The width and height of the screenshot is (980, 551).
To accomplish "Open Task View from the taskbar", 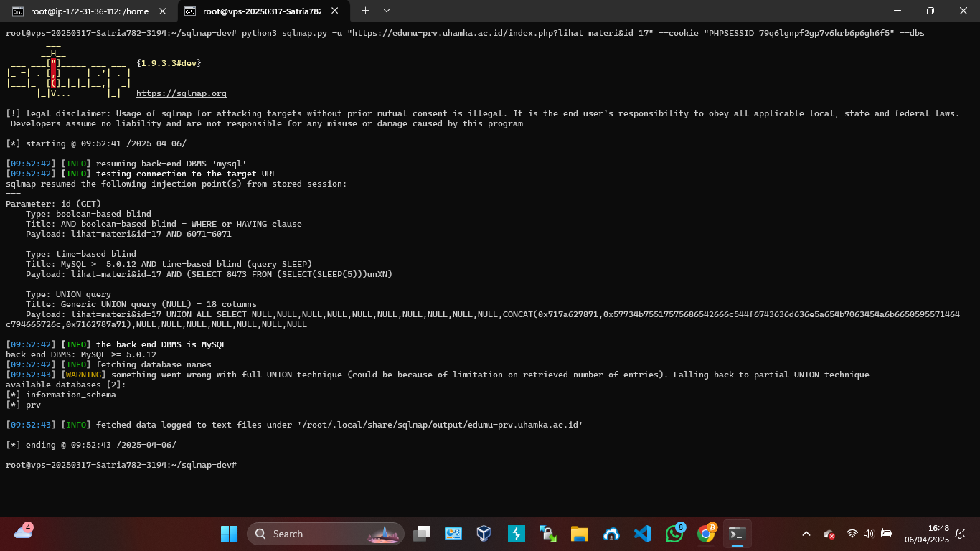I will point(422,534).
